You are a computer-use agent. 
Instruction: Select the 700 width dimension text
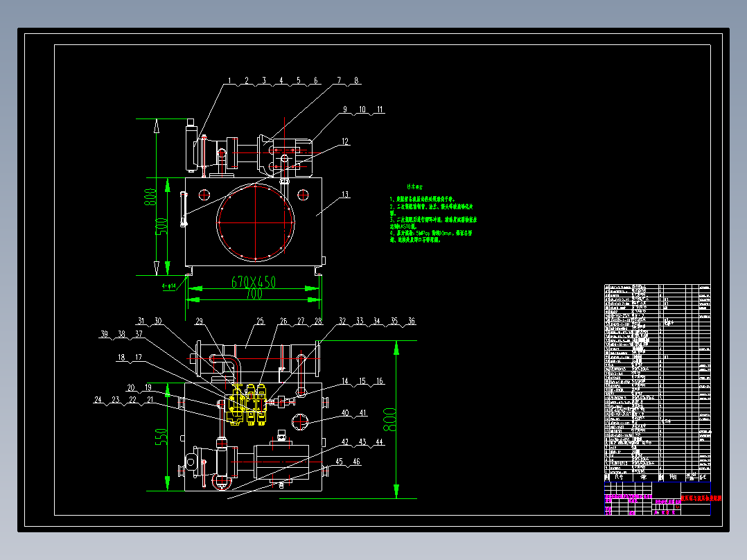click(x=254, y=294)
